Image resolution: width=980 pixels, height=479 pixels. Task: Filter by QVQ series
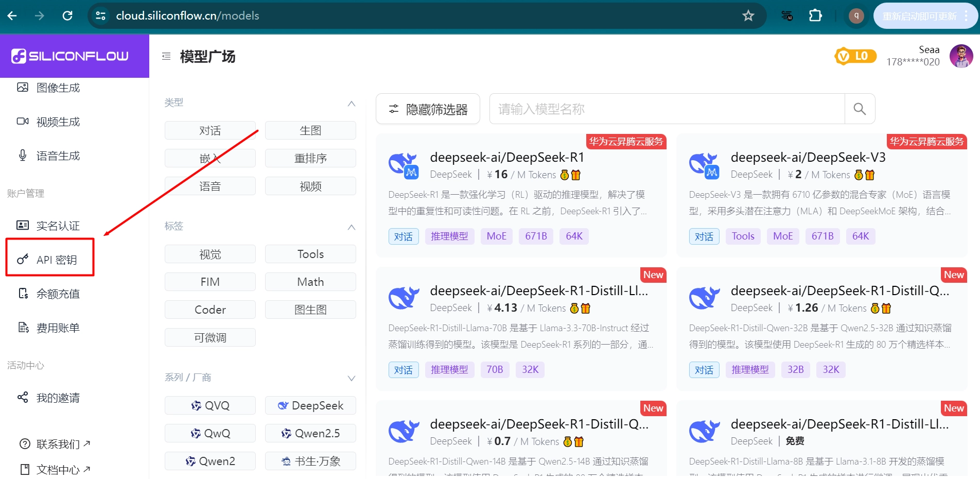(x=210, y=405)
